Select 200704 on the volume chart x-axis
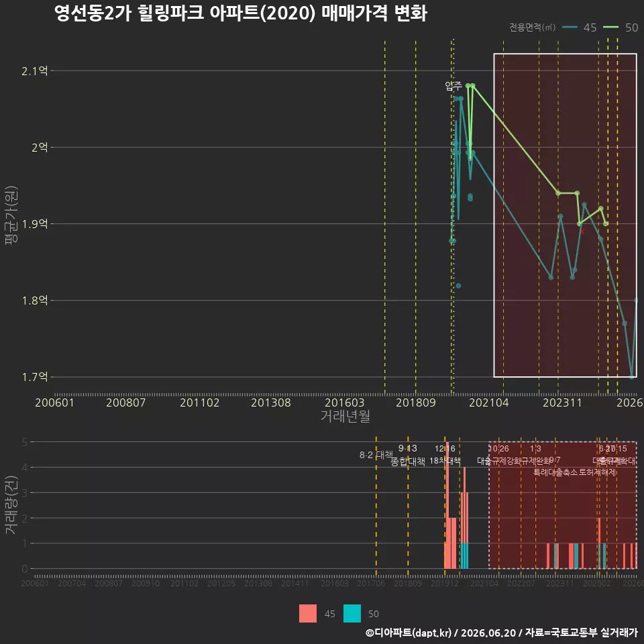Viewport: 644px width, 644px height. pyautogui.click(x=72, y=583)
